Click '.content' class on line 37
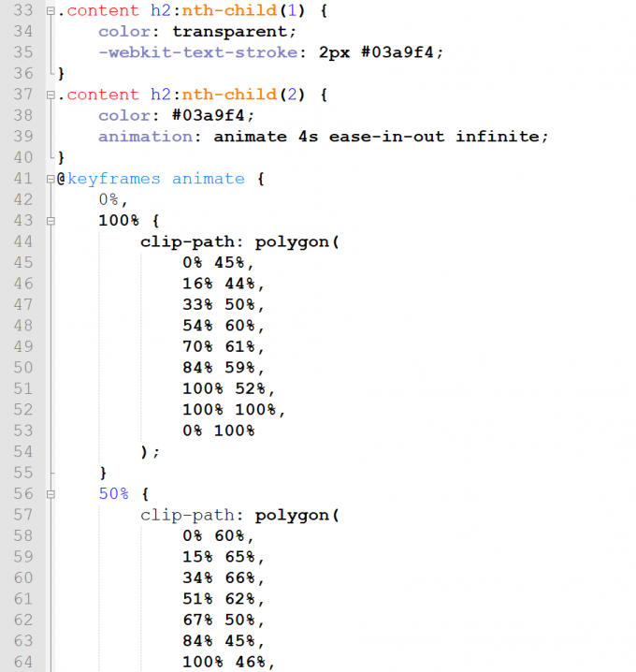636x672 pixels. [98, 95]
